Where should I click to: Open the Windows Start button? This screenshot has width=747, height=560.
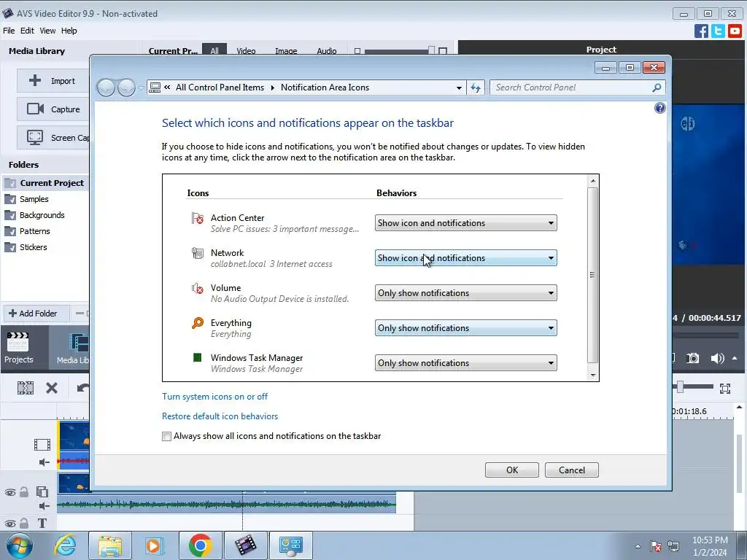pyautogui.click(x=20, y=545)
